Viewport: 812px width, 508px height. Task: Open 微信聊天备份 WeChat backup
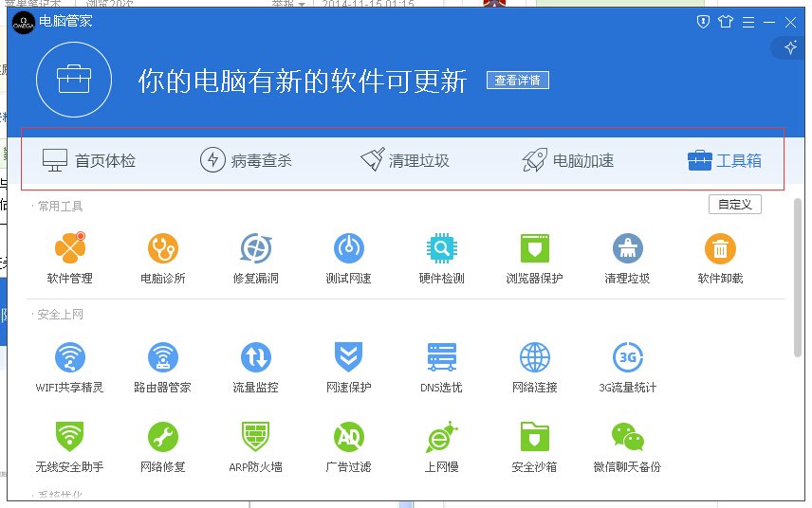pos(628,447)
